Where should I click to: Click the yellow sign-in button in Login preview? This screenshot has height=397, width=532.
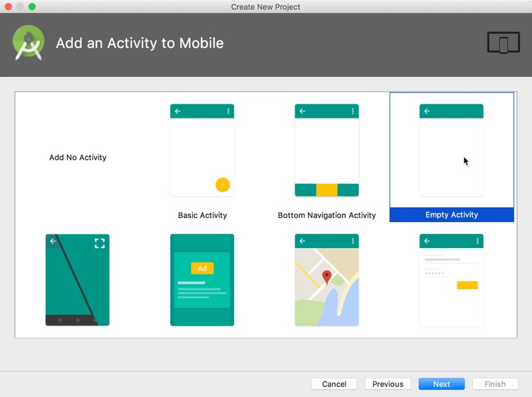(467, 285)
